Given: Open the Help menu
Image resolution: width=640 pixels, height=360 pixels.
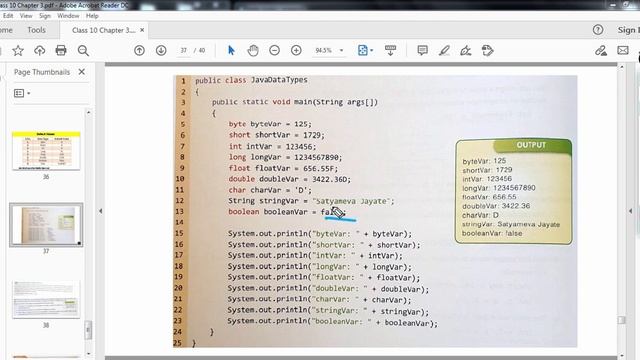Looking at the screenshot, I should [92, 16].
